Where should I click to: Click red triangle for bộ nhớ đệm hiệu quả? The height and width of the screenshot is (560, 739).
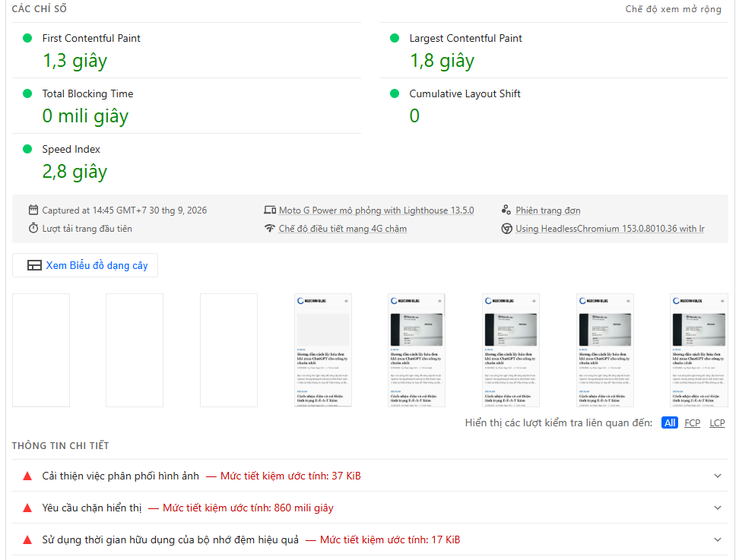point(27,539)
